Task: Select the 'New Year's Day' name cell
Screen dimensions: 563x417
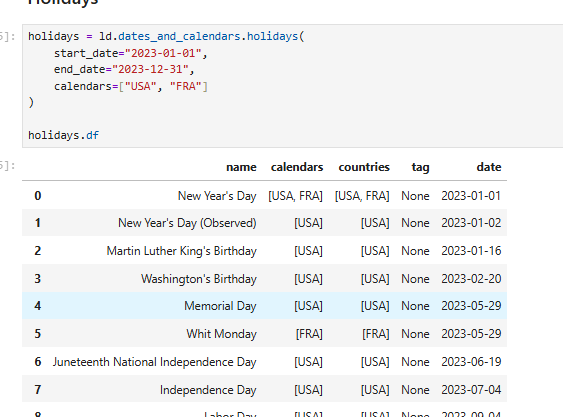Action: [x=217, y=196]
